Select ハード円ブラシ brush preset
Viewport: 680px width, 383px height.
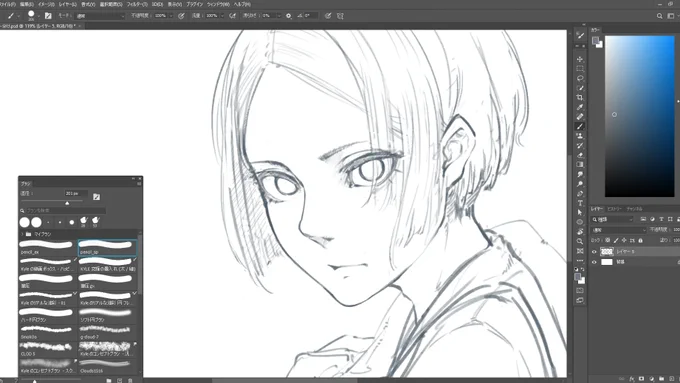pyautogui.click(x=47, y=315)
